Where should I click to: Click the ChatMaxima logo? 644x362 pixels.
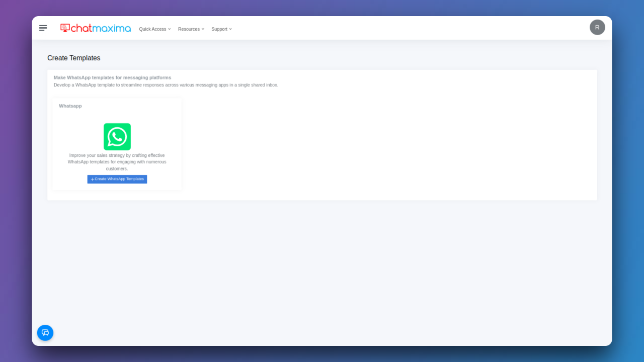96,28
